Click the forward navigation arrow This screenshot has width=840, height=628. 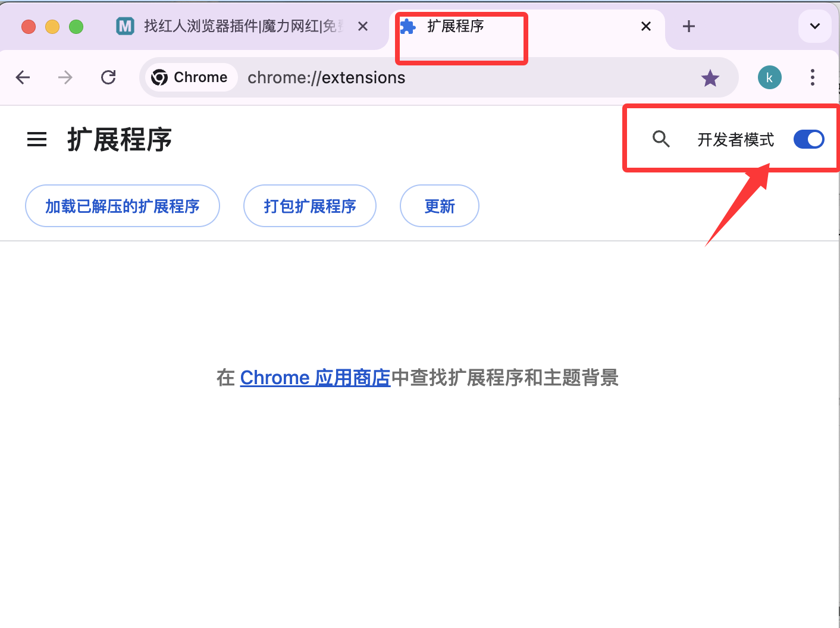coord(65,77)
